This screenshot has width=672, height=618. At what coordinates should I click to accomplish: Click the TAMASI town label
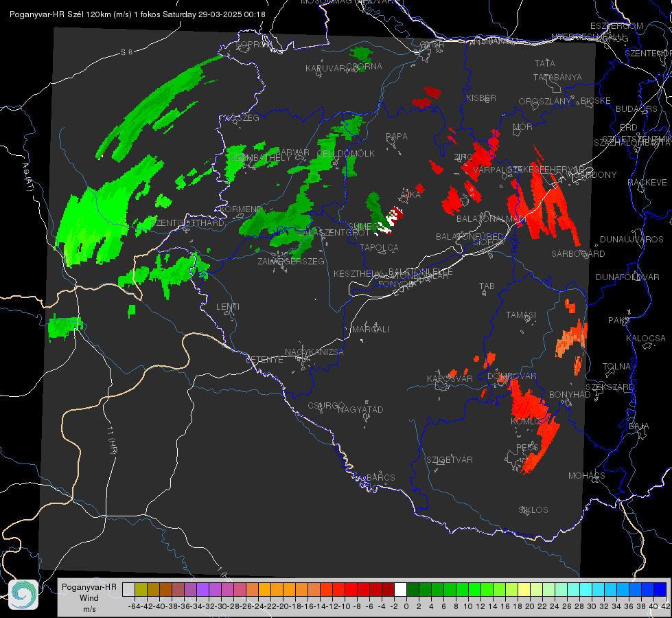click(521, 314)
